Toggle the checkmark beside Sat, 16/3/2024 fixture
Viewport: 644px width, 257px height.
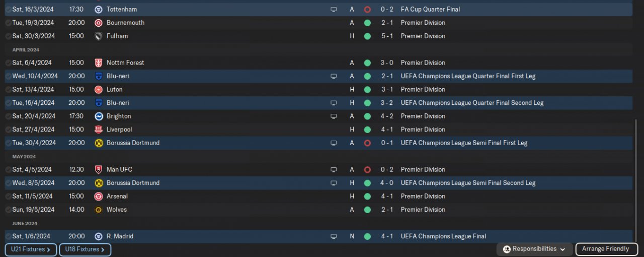8,10
